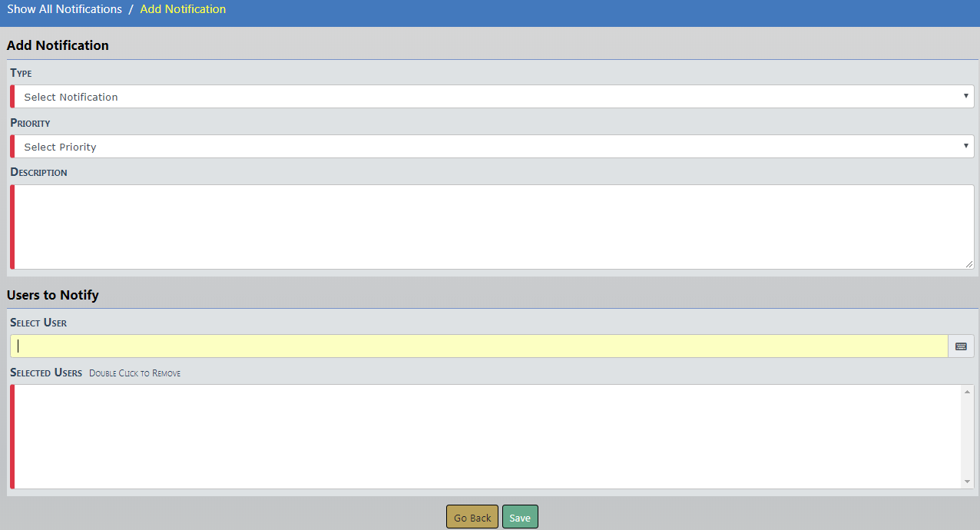Focus the Select User input field
This screenshot has width=980, height=530.
479,346
